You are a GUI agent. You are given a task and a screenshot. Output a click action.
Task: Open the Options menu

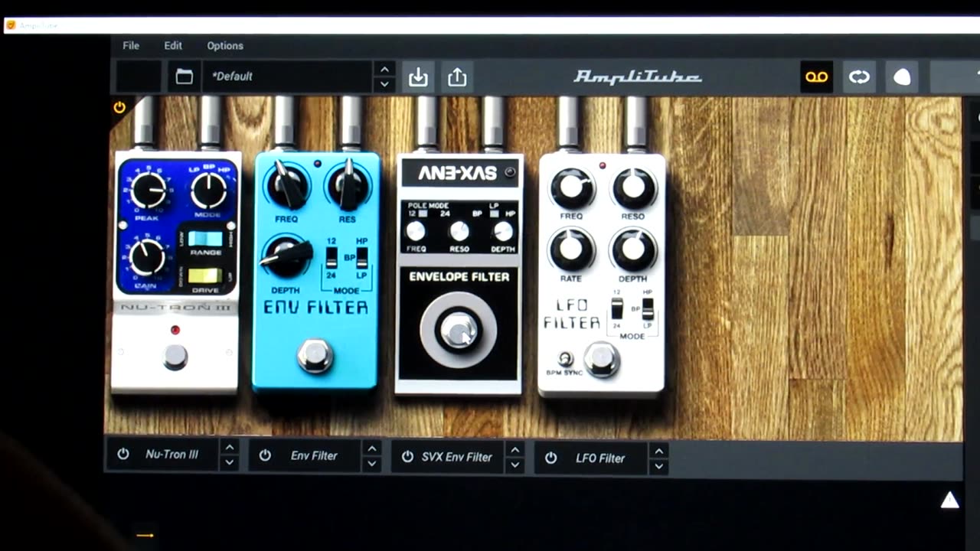225,46
